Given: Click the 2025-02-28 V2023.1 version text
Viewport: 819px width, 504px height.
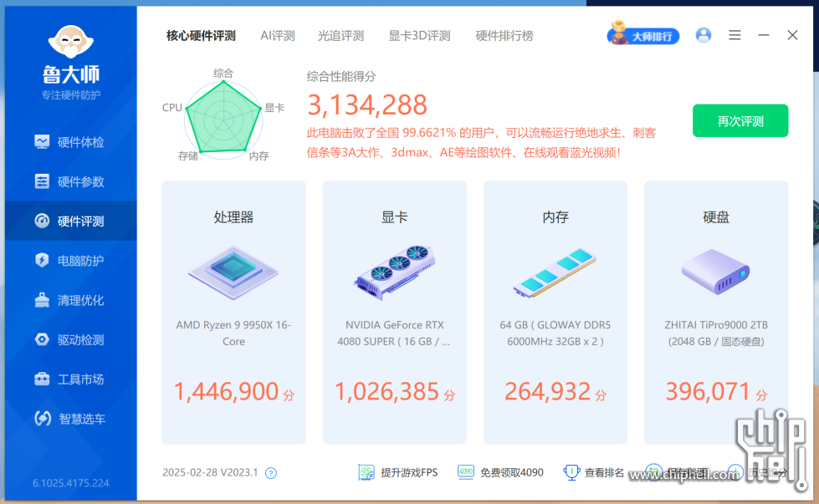Looking at the screenshot, I should click(210, 473).
